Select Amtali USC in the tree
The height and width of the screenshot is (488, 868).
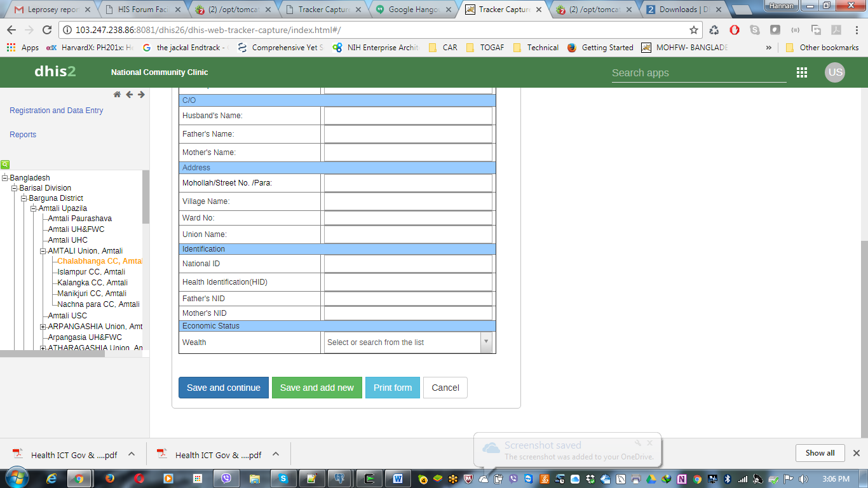tap(67, 316)
